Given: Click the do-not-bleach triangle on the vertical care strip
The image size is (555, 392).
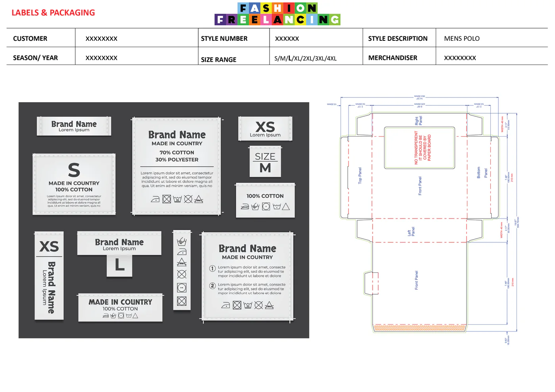Looking at the screenshot, I should point(182,262).
